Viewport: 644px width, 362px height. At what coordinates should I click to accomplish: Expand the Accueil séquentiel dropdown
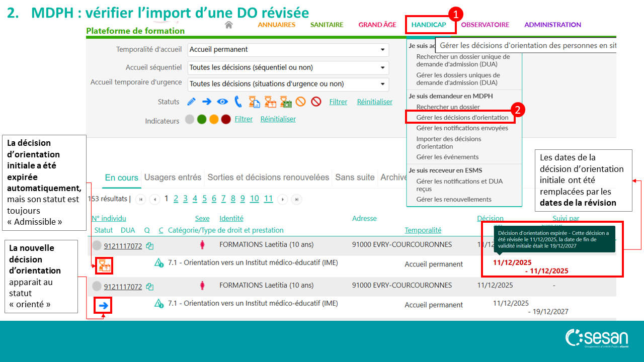coord(288,67)
